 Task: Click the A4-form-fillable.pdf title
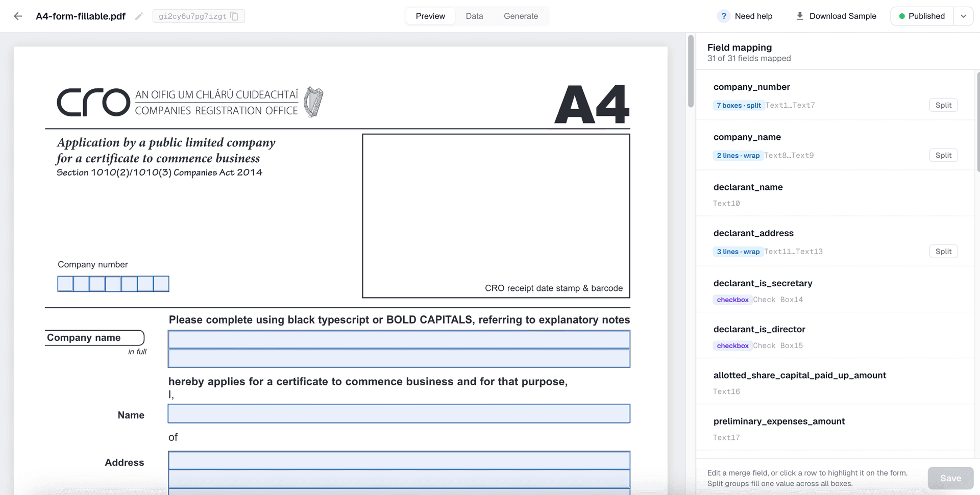81,16
